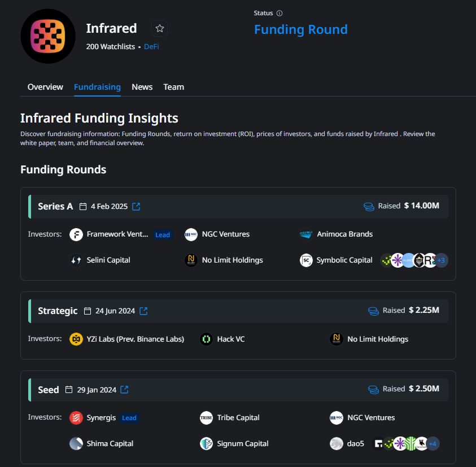Expand the +4 hidden Seed investors

[x=432, y=444]
